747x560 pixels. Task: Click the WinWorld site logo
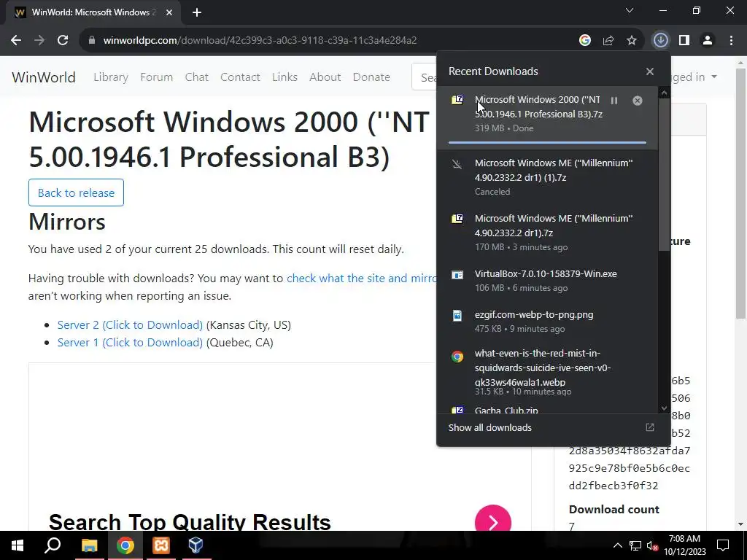point(44,77)
